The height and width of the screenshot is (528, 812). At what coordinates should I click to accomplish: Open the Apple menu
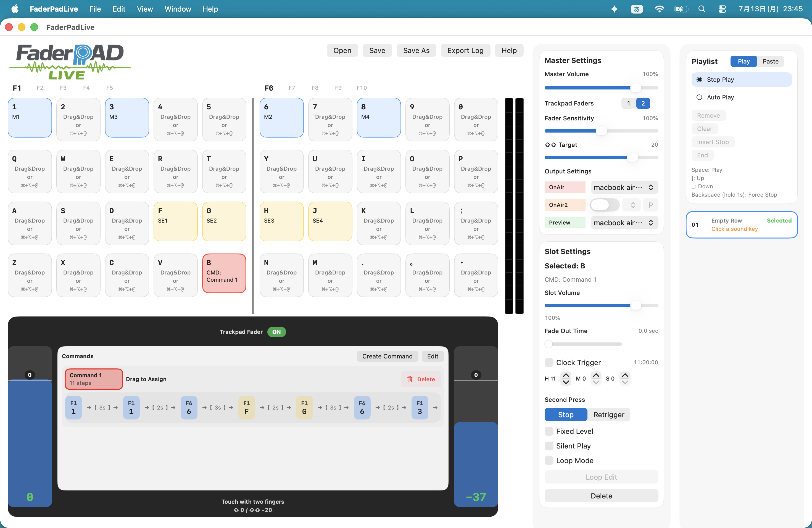point(15,9)
